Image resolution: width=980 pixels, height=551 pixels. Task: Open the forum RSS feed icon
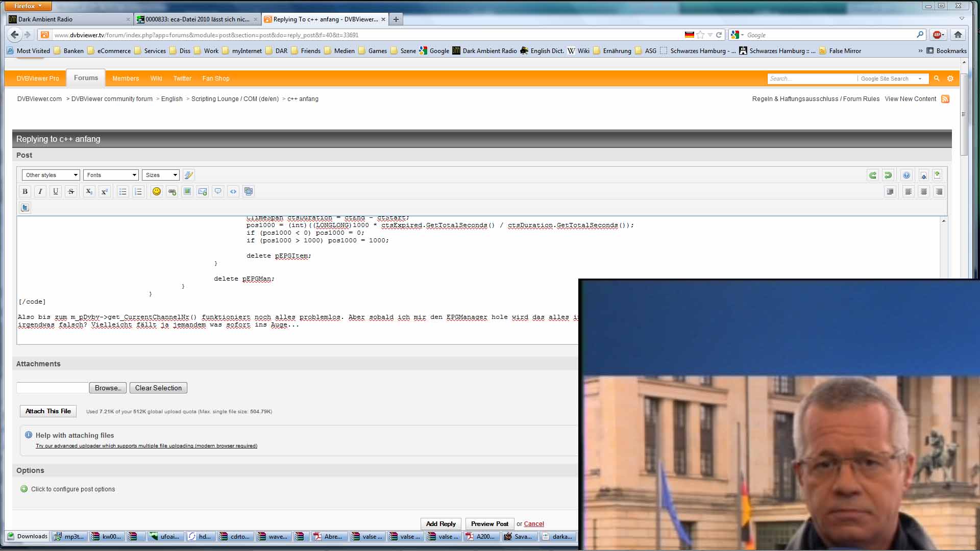(x=945, y=99)
